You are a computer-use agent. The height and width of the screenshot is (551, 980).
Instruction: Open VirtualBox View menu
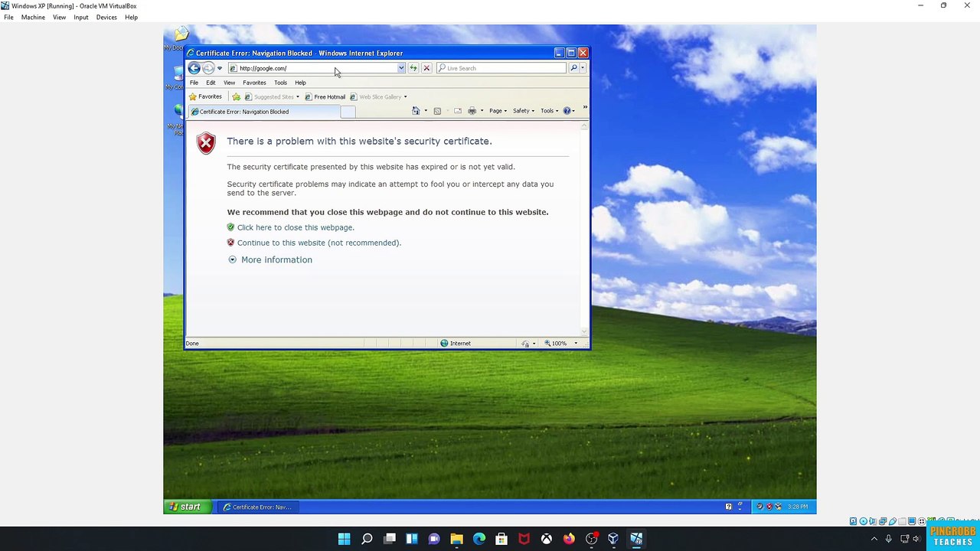59,17
